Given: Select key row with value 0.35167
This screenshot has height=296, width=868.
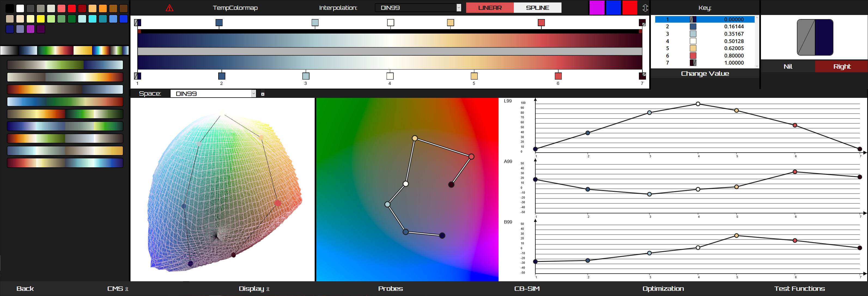Looking at the screenshot, I should (705, 34).
